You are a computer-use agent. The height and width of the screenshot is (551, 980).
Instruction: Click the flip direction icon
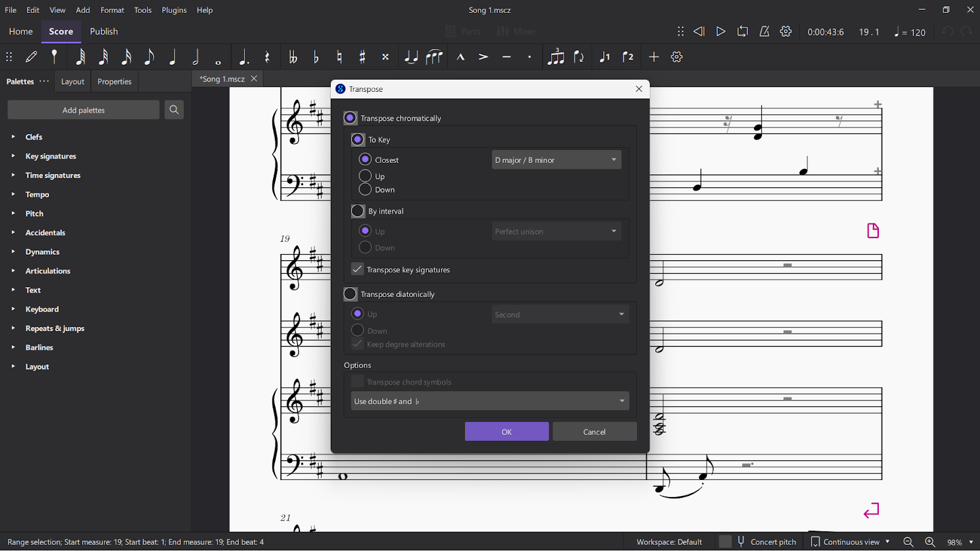pos(579,57)
